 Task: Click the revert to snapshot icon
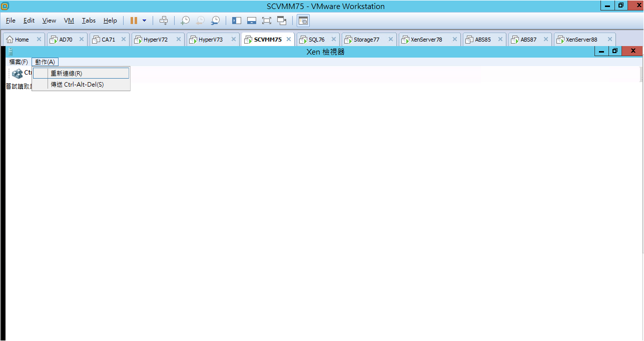coord(200,21)
